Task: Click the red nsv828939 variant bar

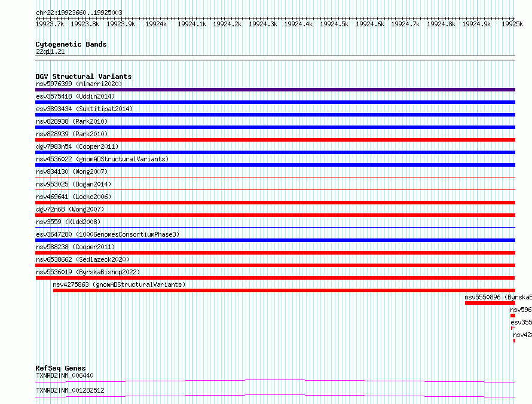Action: tap(275, 140)
